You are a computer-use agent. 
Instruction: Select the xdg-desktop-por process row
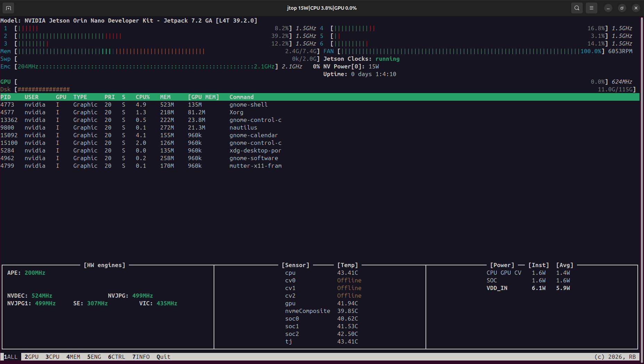320,150
